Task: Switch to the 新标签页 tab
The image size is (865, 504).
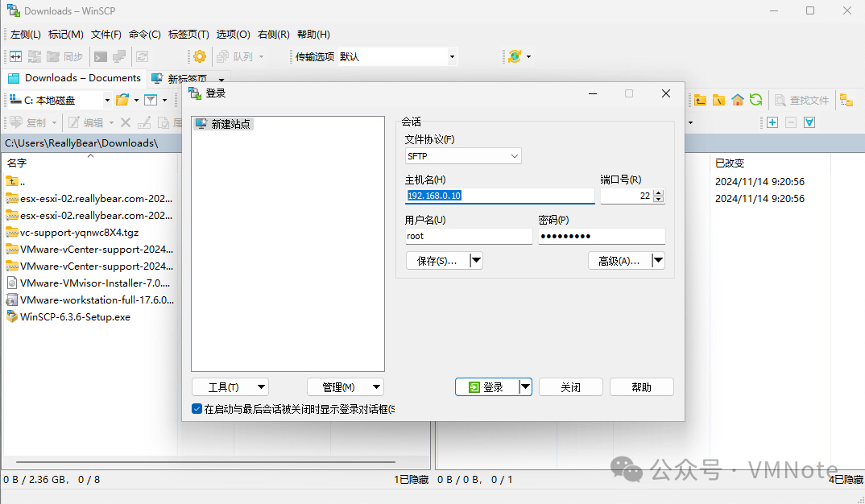Action: tap(187, 80)
